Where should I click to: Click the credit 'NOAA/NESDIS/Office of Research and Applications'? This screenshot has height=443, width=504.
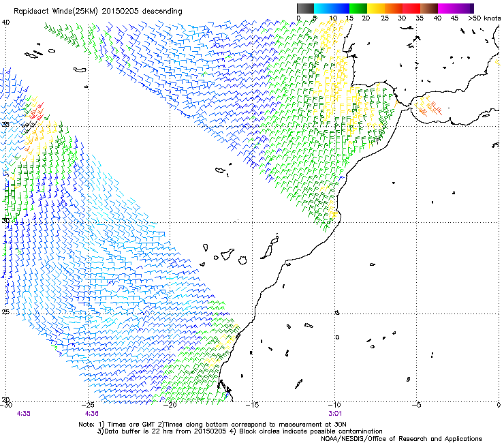click(x=401, y=438)
